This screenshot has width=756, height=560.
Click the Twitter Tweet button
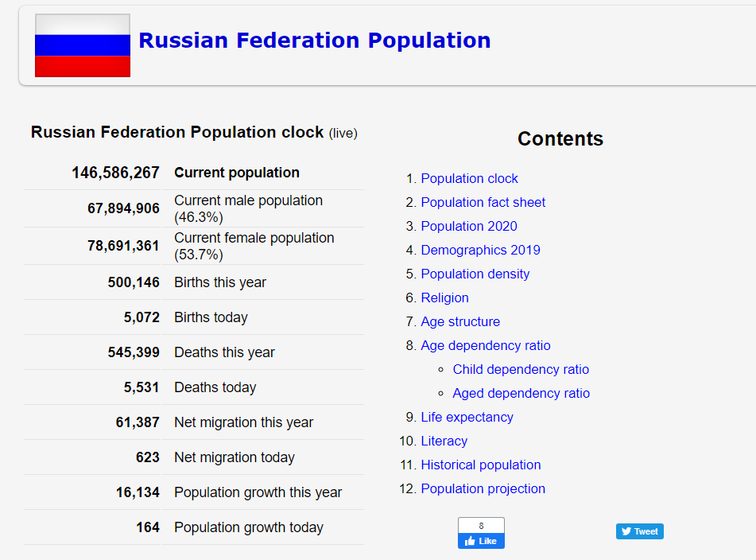pyautogui.click(x=639, y=531)
